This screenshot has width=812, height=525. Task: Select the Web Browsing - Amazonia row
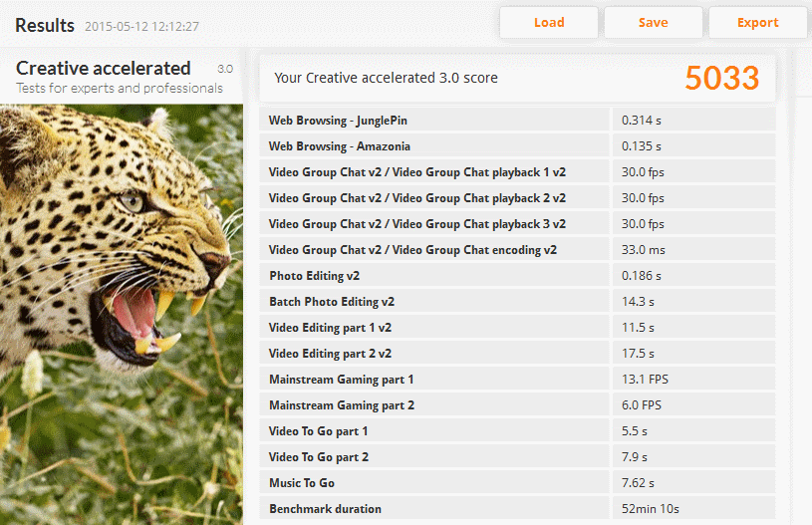click(x=517, y=146)
